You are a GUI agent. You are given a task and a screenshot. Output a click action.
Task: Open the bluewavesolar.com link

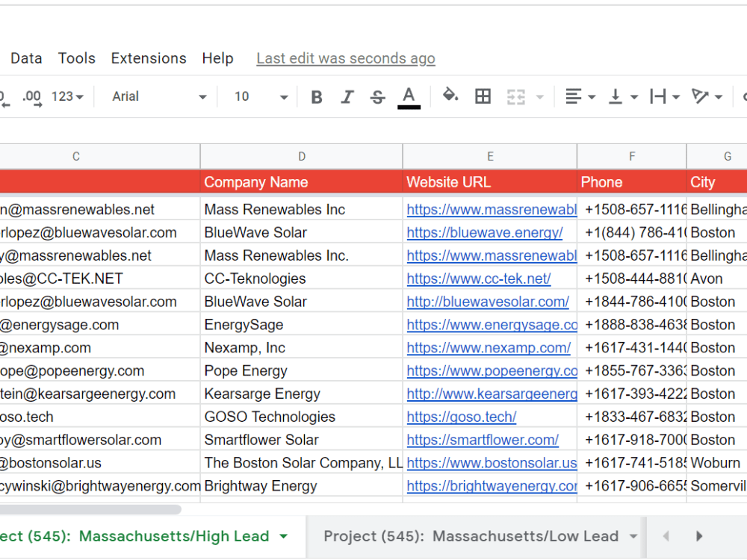coord(488,302)
